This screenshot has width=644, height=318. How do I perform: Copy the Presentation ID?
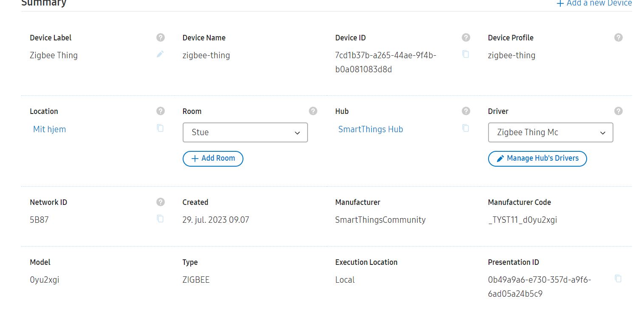pyautogui.click(x=618, y=278)
